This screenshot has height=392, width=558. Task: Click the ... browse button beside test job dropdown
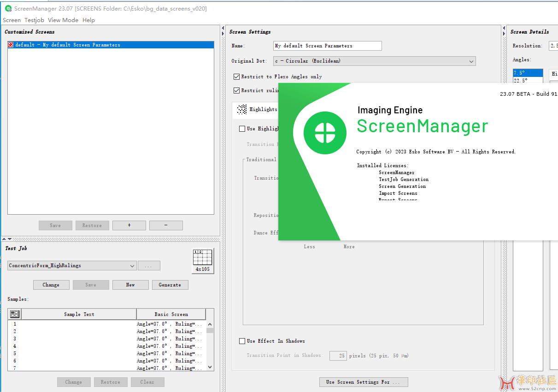pyautogui.click(x=149, y=266)
